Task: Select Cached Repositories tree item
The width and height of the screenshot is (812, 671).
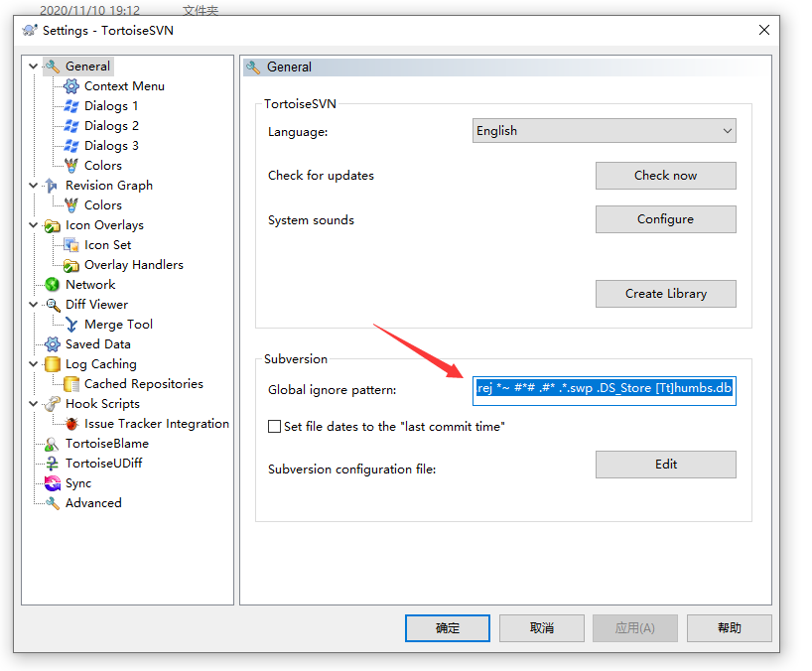Action: point(144,384)
